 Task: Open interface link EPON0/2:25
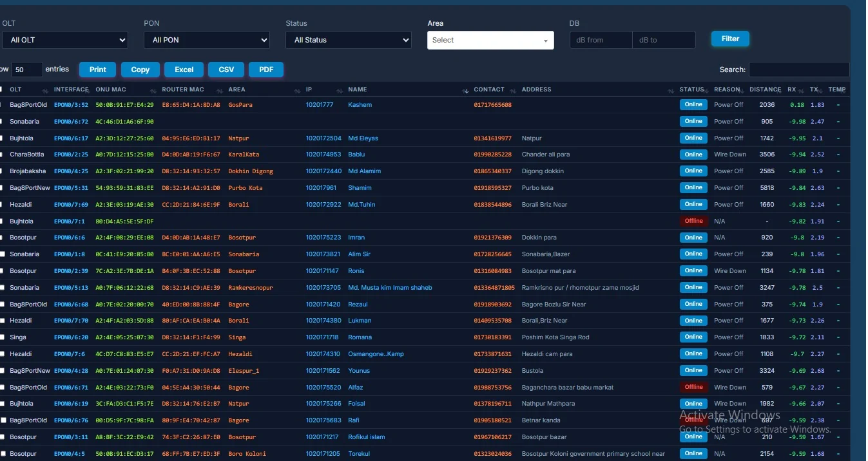(x=71, y=155)
